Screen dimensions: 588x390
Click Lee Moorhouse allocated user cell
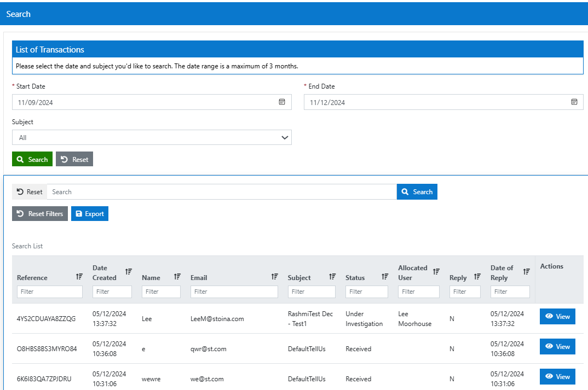(415, 319)
